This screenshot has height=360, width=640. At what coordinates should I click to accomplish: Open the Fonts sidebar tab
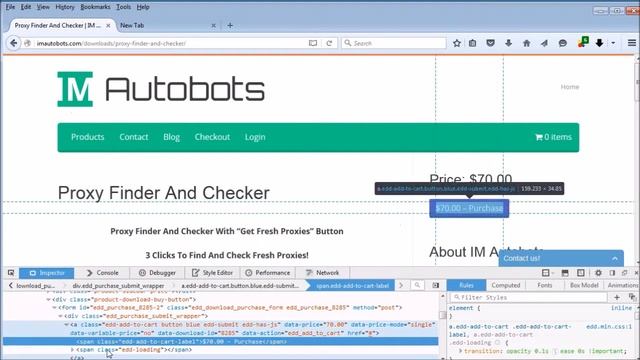pos(544,285)
